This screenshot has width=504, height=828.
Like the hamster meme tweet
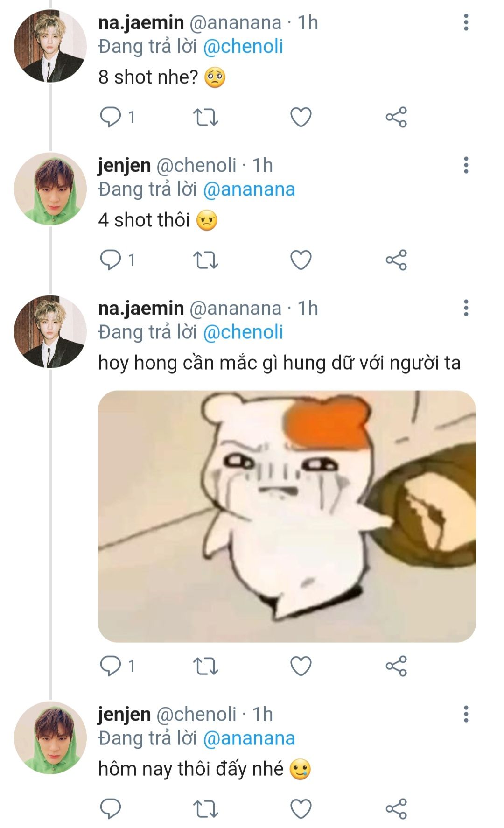(301, 666)
